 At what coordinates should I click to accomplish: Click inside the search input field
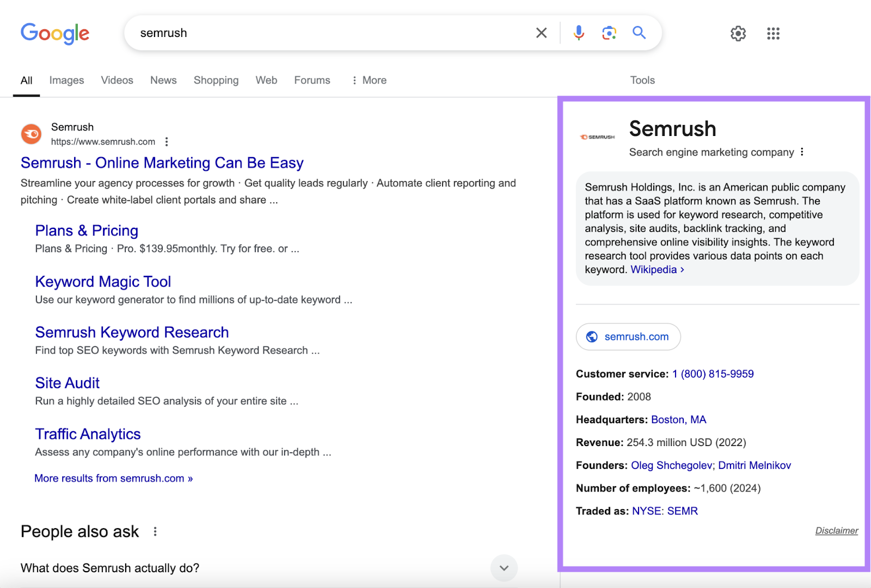[x=327, y=33]
